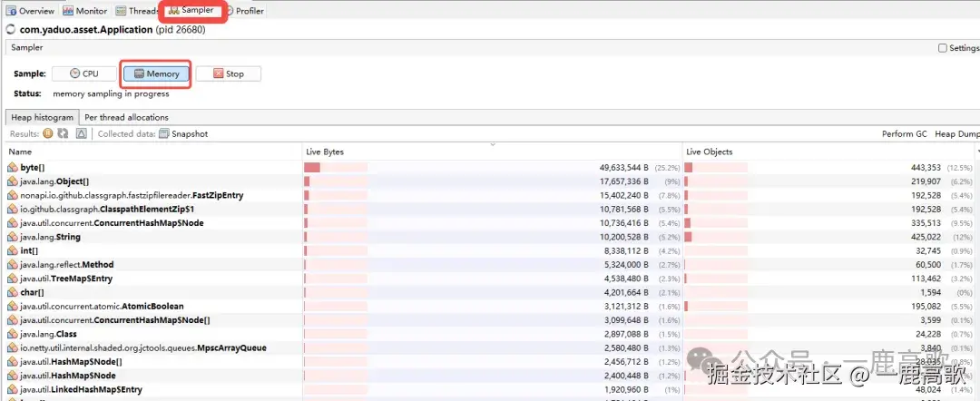Click the AtomicBoolean row icon

(x=13, y=306)
